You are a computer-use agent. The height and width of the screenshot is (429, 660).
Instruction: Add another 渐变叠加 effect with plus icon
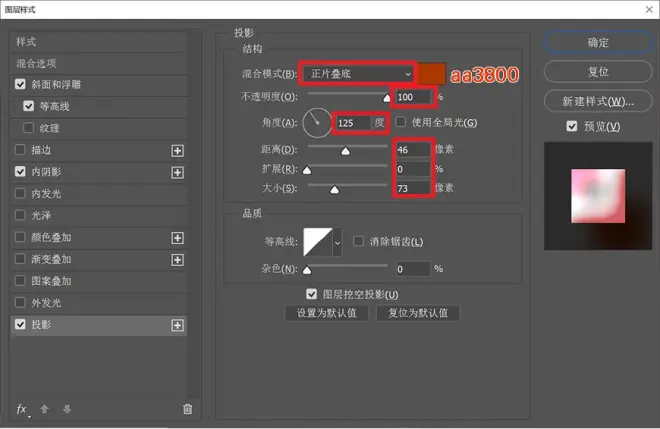(x=178, y=260)
